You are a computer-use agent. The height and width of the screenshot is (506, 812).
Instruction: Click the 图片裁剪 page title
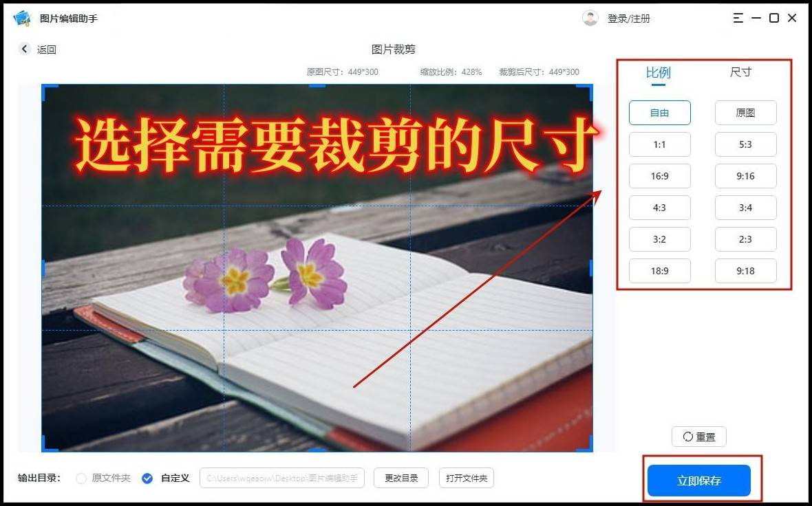(394, 49)
